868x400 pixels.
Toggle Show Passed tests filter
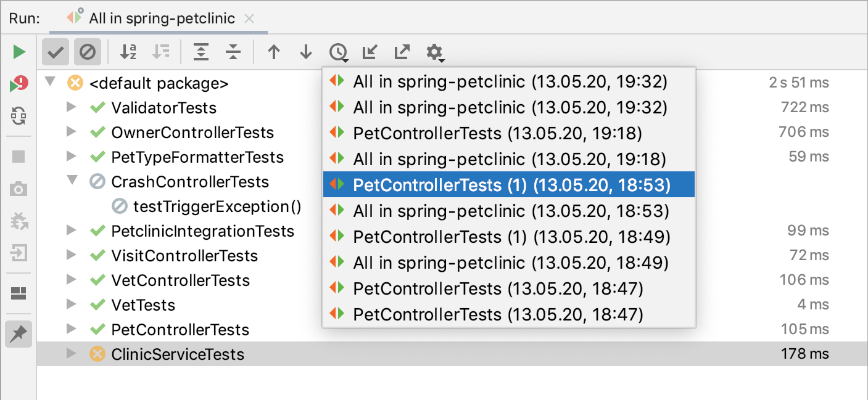[x=55, y=52]
